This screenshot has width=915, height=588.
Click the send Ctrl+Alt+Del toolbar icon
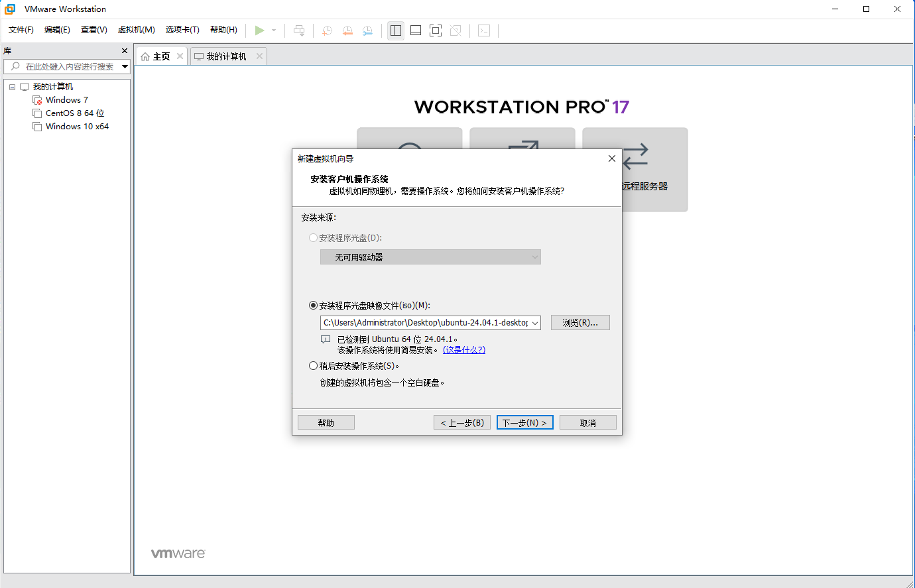pyautogui.click(x=299, y=30)
